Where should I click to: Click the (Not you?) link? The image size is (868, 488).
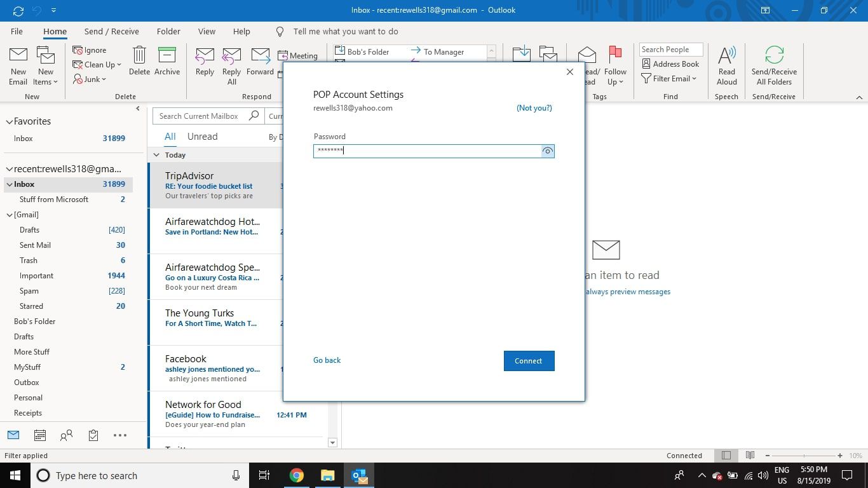(534, 108)
